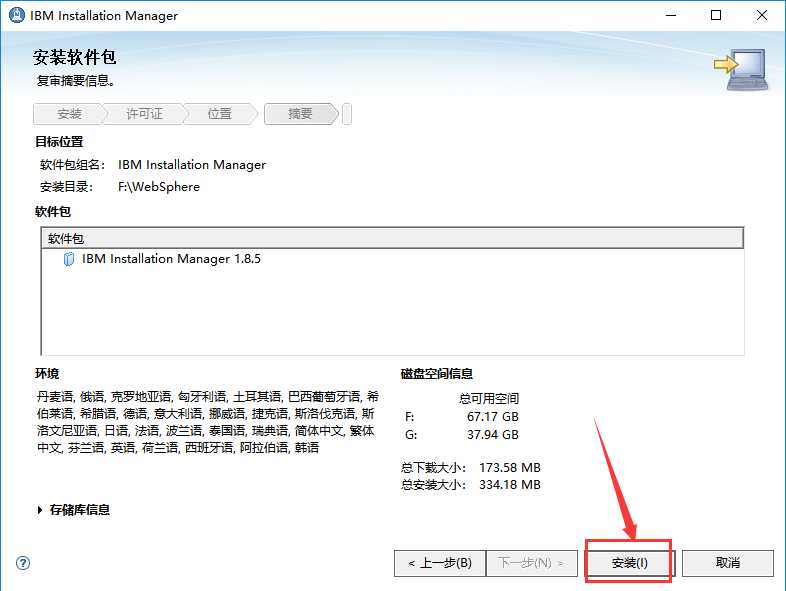
Task: Maximize the Installation Manager window
Action: tap(716, 16)
